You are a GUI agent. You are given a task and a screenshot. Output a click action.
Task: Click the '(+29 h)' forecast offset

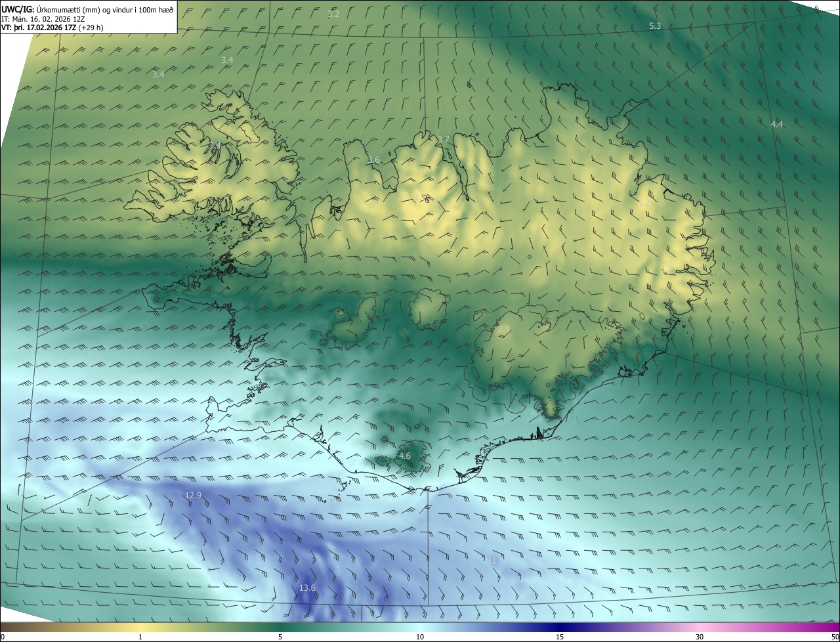91,28
